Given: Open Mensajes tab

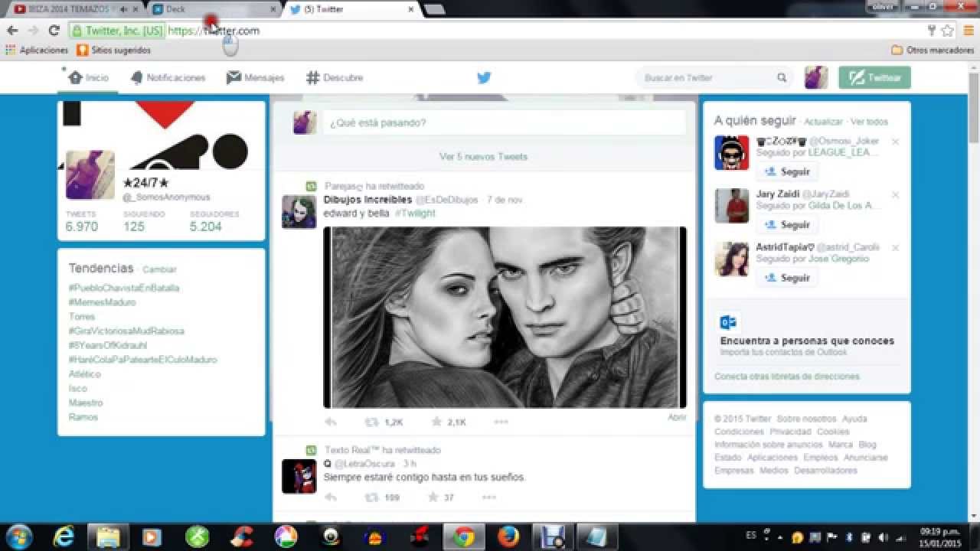Looking at the screenshot, I should point(256,78).
